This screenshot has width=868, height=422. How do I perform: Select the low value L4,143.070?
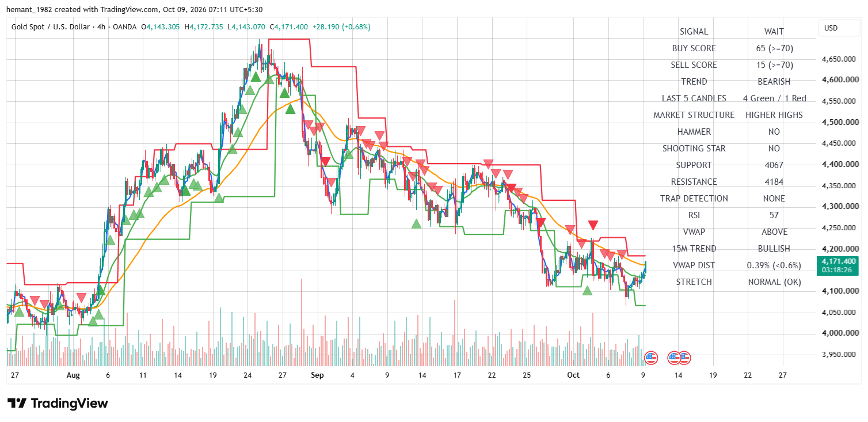(246, 27)
